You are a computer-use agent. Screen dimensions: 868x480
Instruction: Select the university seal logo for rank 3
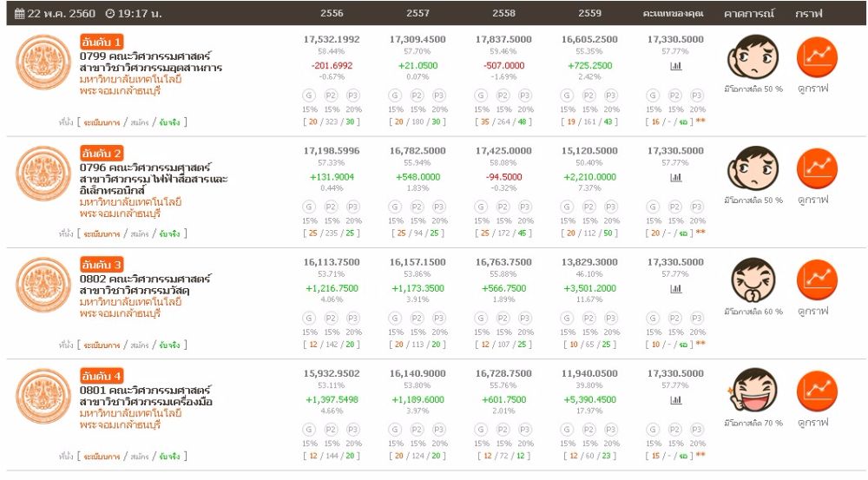tap(43, 285)
